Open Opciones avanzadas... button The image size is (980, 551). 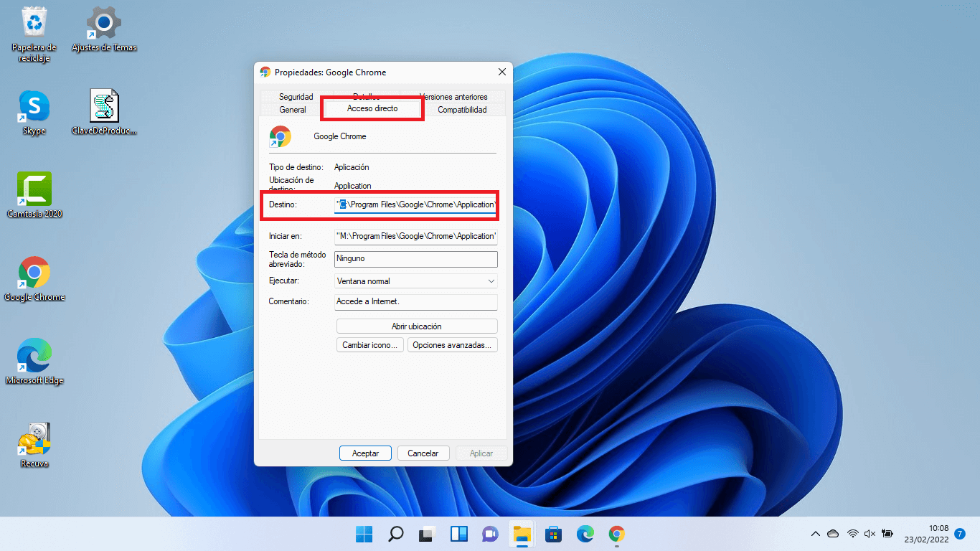(452, 345)
